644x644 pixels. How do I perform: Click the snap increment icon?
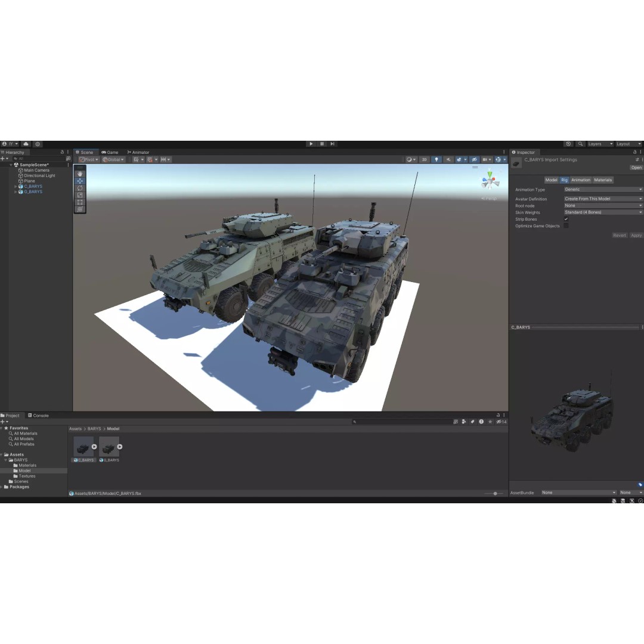coord(163,159)
